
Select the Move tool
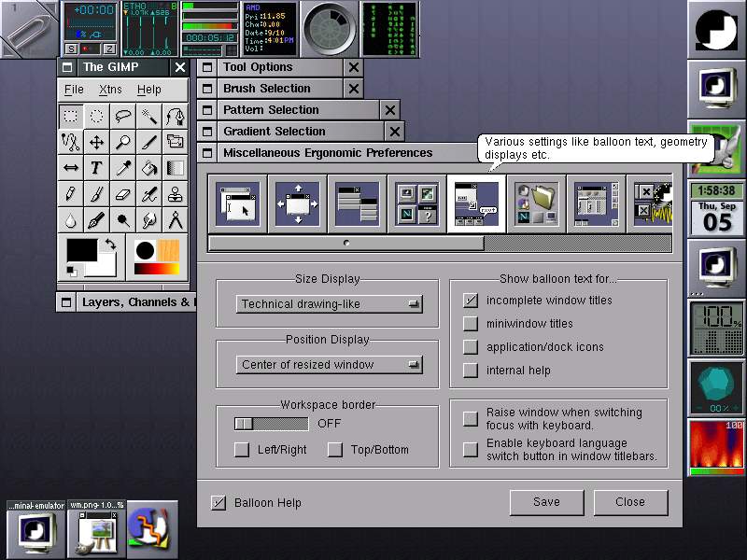click(x=97, y=142)
